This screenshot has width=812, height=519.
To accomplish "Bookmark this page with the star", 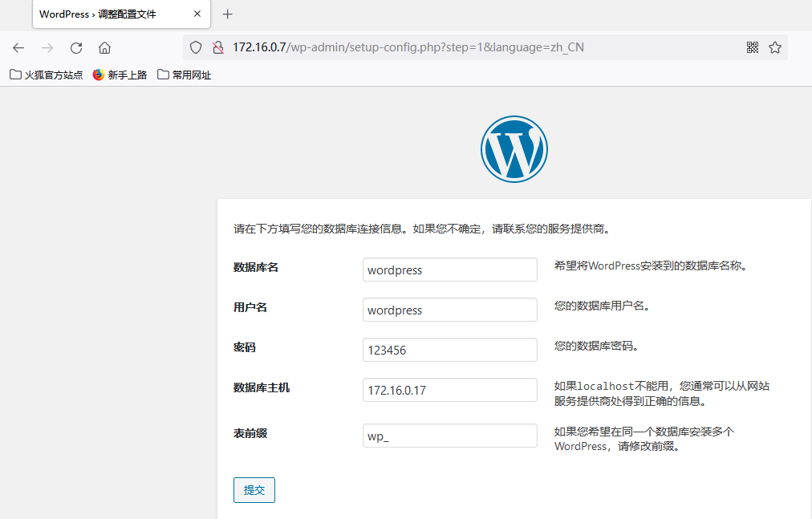I will click(775, 47).
